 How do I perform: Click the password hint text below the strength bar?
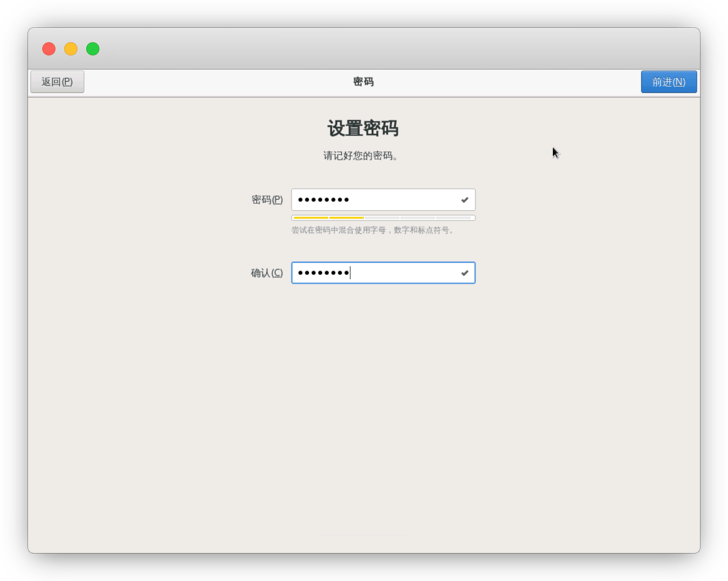point(373,230)
